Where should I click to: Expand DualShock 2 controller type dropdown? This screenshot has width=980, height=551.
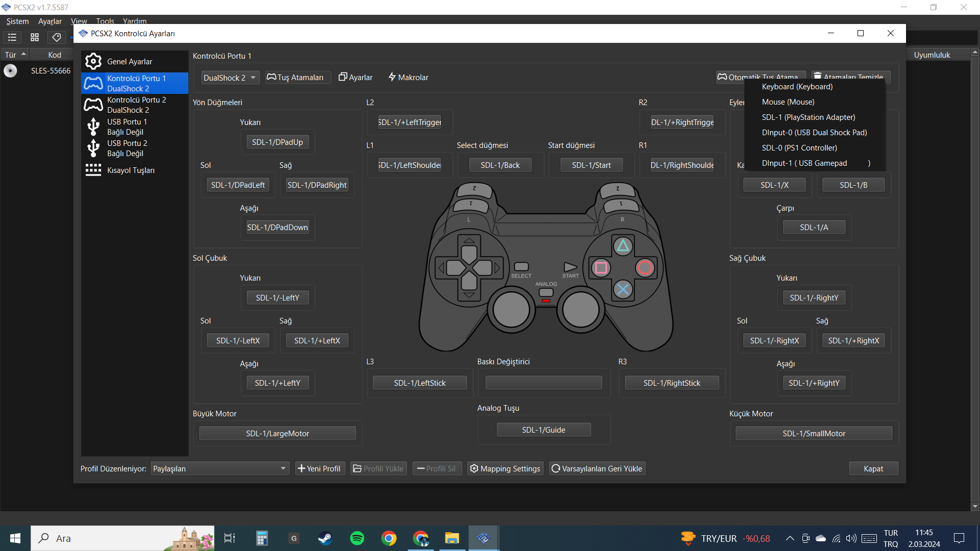click(x=230, y=78)
